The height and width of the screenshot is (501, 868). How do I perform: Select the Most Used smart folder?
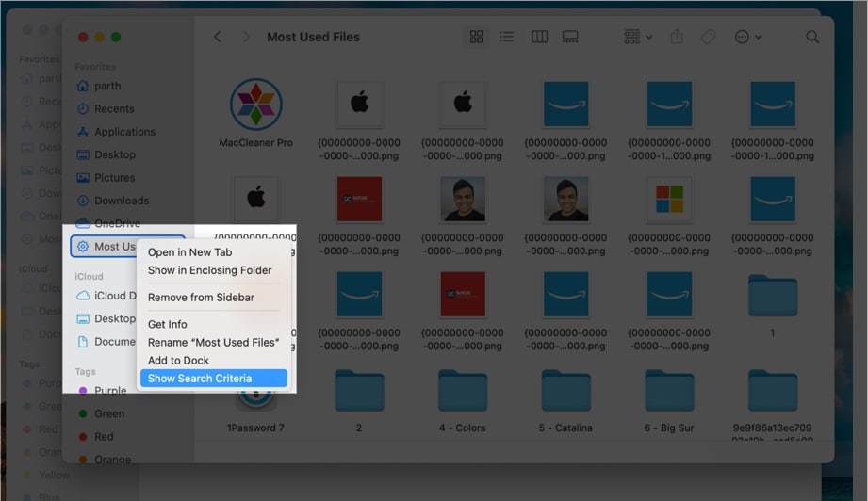[x=106, y=247]
